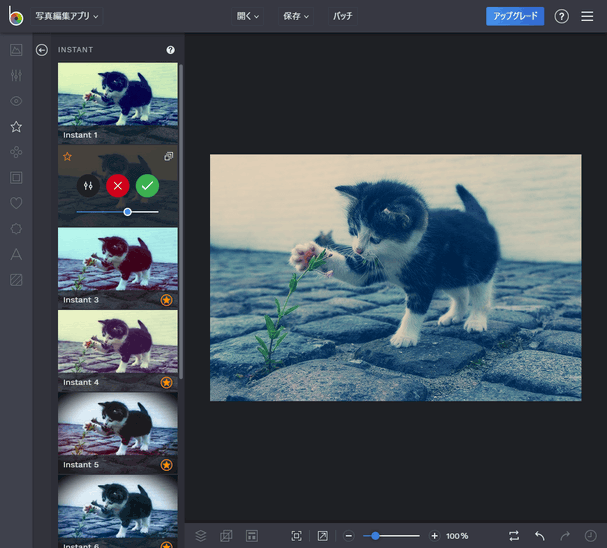Open the Graphics heart sidebar icon

pyautogui.click(x=16, y=203)
